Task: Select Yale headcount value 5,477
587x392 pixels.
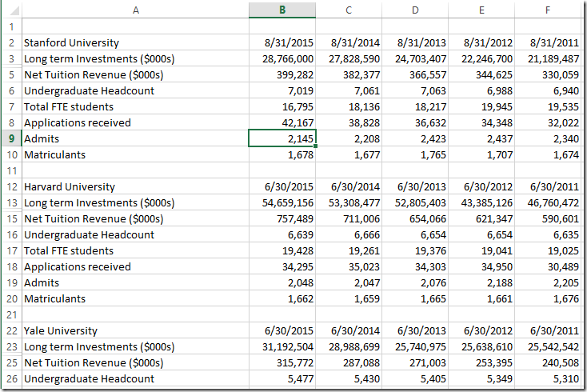Action: pos(282,378)
